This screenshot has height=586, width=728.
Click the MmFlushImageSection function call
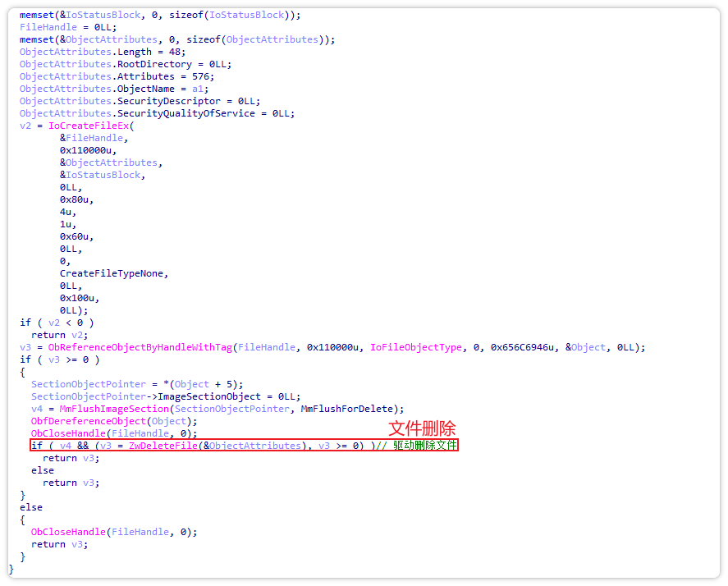[x=114, y=409]
